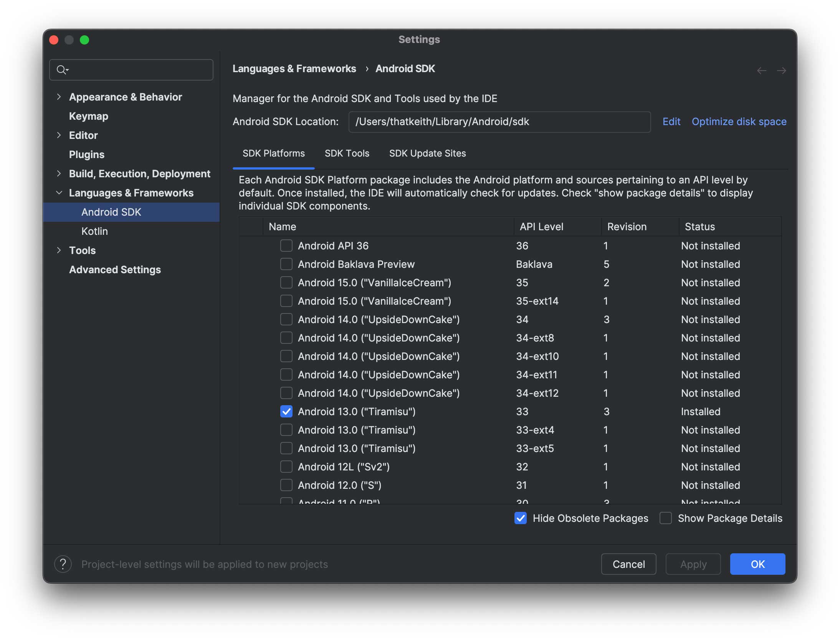This screenshot has height=640, width=840.
Task: Enable the Android API 36 checkbox
Action: click(286, 246)
